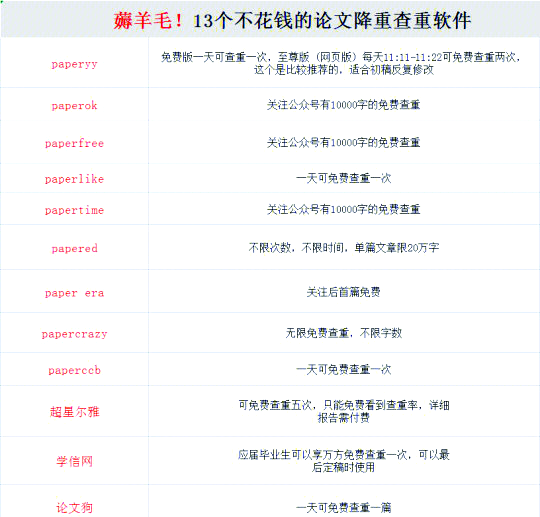Select the 'papertime' name cell
Image resolution: width=540 pixels, height=517 pixels.
(x=74, y=209)
